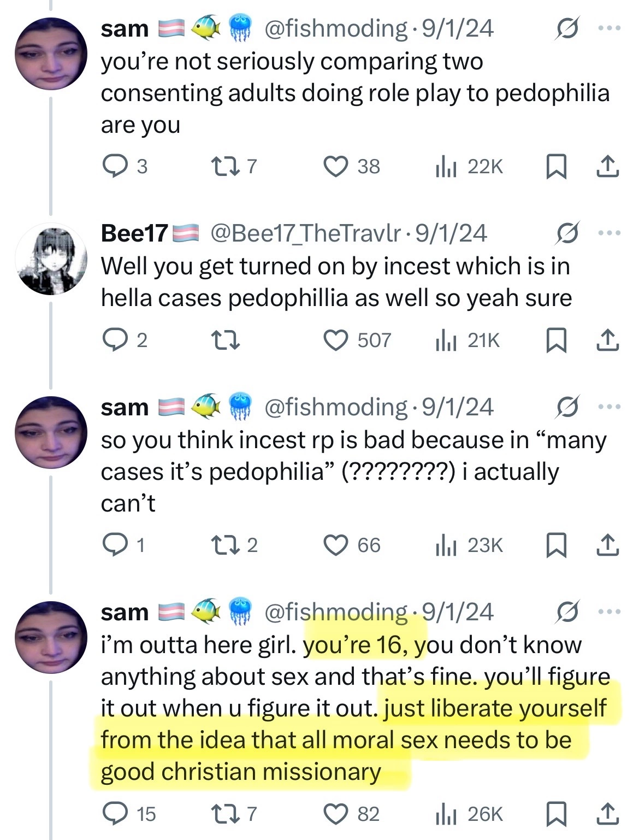Open @fishmoding handle on the last tweet

pos(336,612)
